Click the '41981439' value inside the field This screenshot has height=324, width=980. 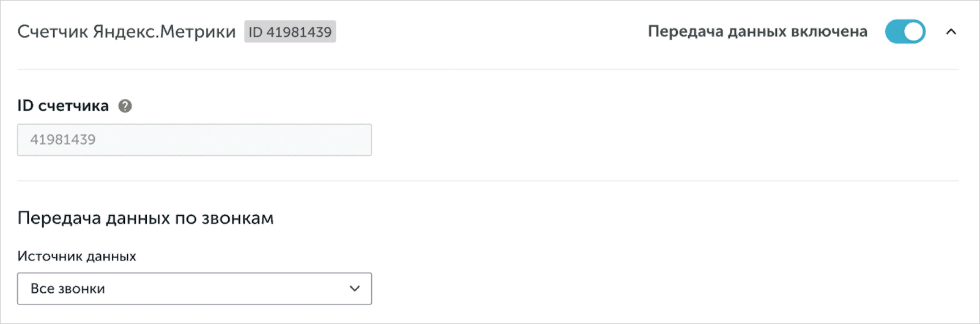63,140
